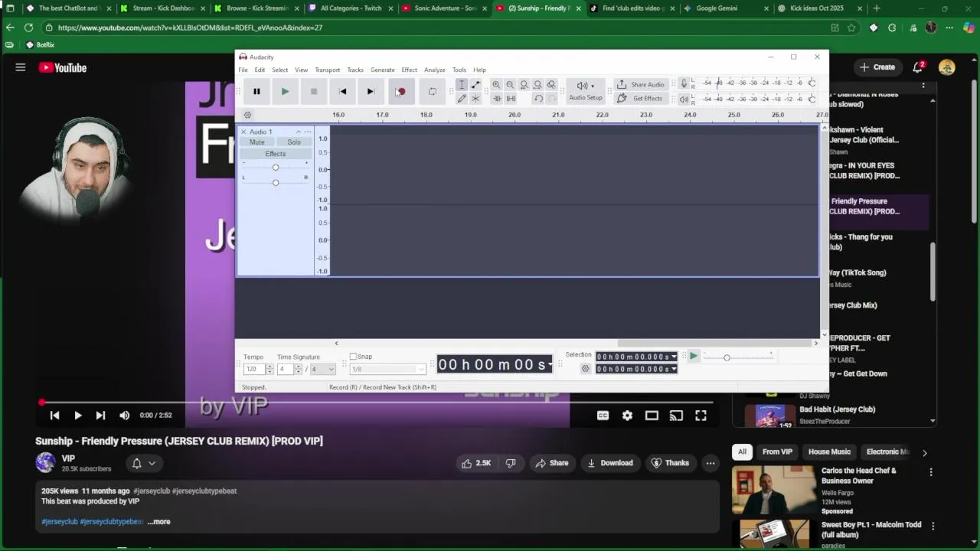Image resolution: width=980 pixels, height=551 pixels.
Task: Like the Sunship video (2.5K)
Action: click(475, 463)
